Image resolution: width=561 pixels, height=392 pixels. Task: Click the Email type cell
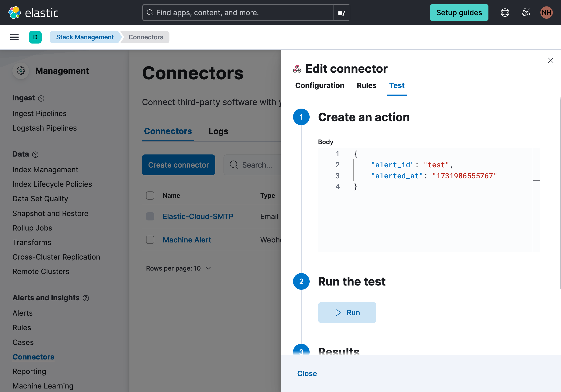click(269, 216)
